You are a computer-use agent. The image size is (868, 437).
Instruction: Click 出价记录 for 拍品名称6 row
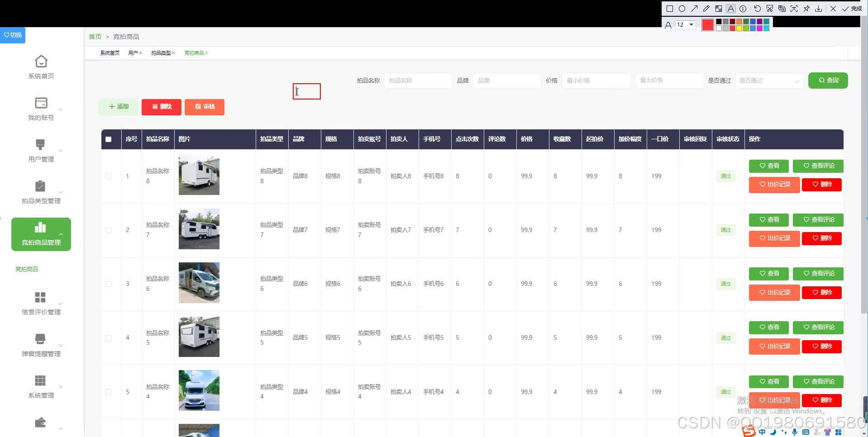pyautogui.click(x=774, y=292)
